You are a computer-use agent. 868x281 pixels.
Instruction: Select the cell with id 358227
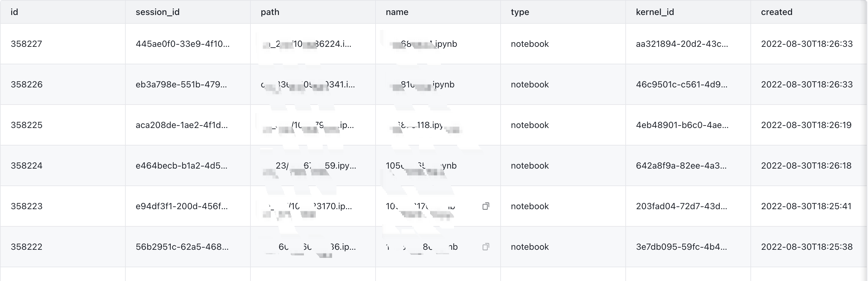(26, 44)
